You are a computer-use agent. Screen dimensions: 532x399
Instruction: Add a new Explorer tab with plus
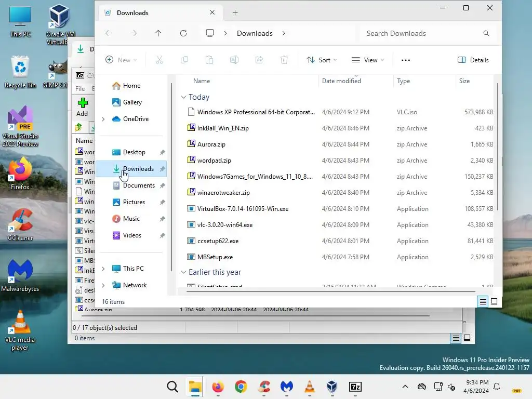[x=235, y=13]
